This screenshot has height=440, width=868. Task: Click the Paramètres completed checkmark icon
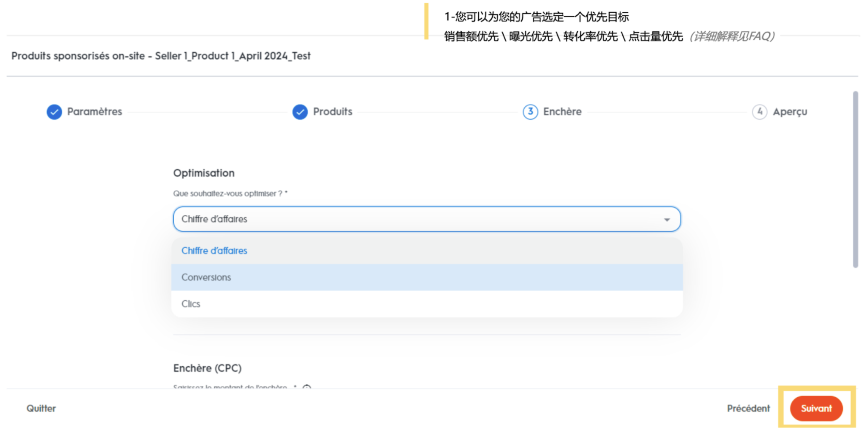pos(54,112)
